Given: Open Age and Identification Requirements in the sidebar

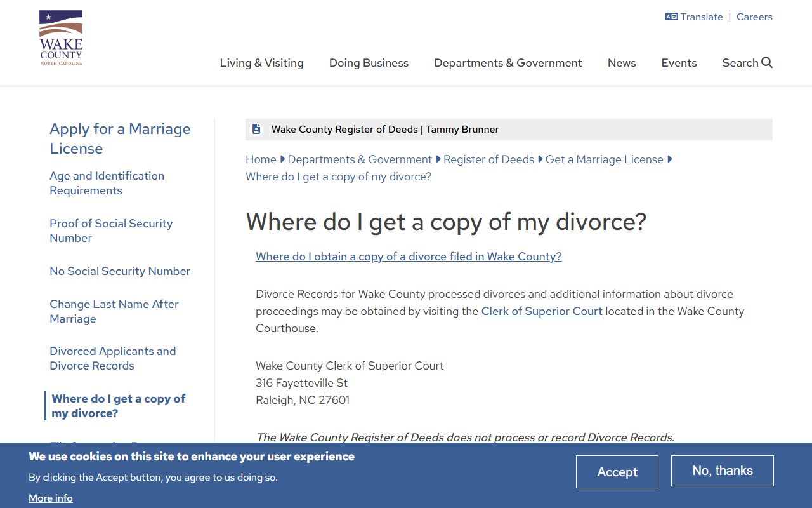Looking at the screenshot, I should pos(107,183).
